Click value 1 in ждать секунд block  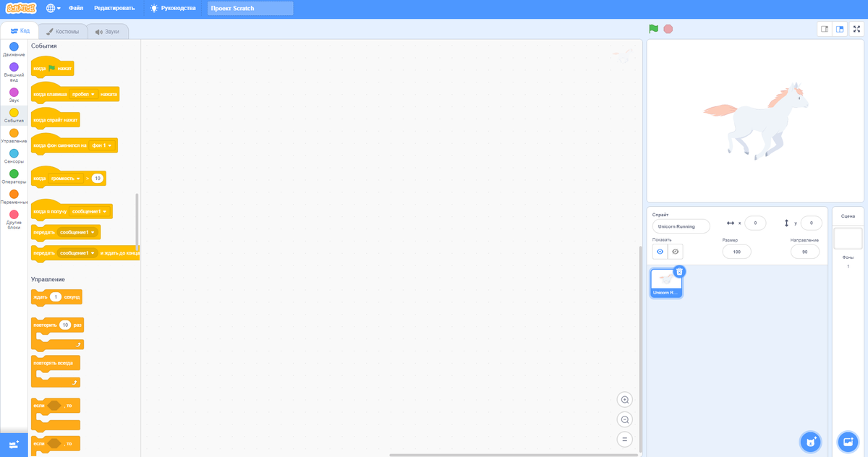point(56,297)
